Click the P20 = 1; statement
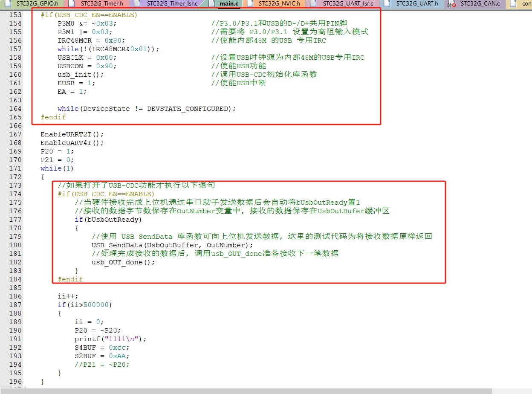 pos(57,151)
